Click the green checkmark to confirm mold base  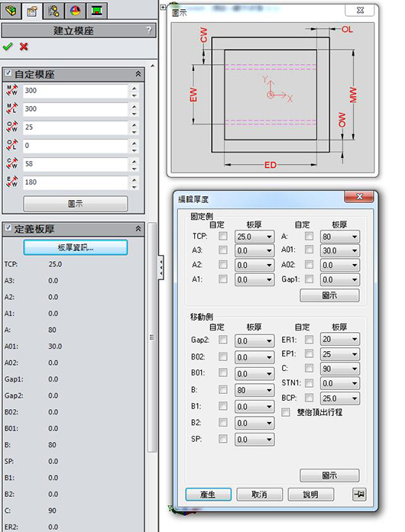(8, 46)
